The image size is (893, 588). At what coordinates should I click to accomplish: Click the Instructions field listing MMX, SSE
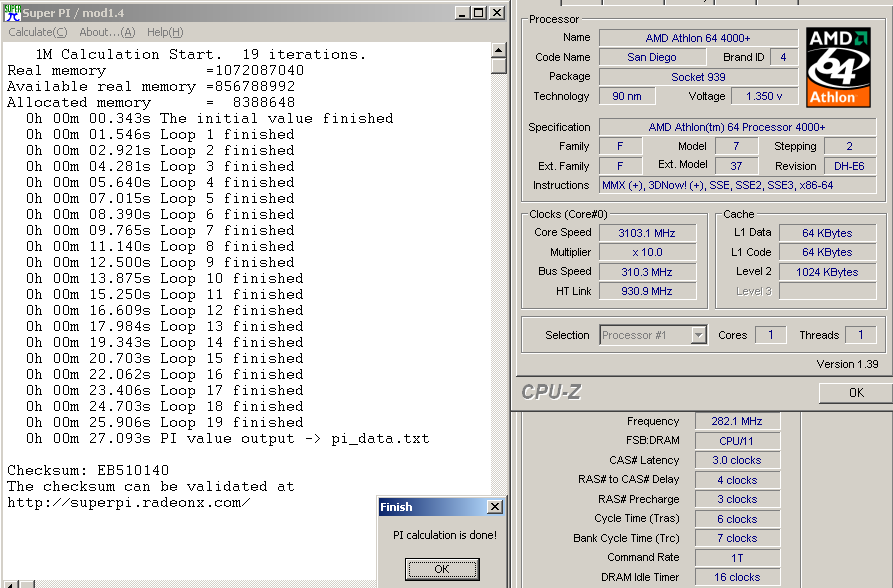[x=738, y=185]
